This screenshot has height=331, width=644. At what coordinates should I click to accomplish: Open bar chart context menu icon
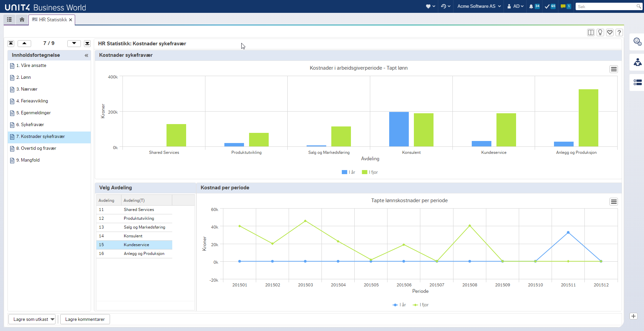tap(614, 69)
